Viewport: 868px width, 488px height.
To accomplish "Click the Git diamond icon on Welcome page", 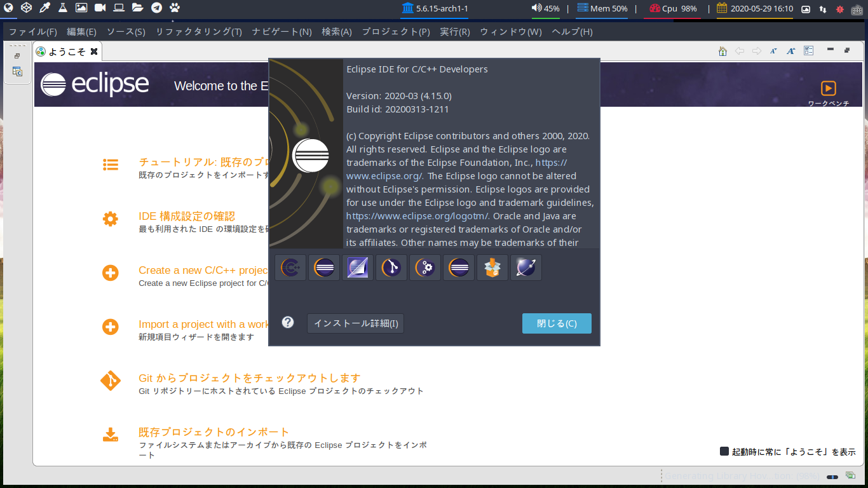I will click(111, 381).
